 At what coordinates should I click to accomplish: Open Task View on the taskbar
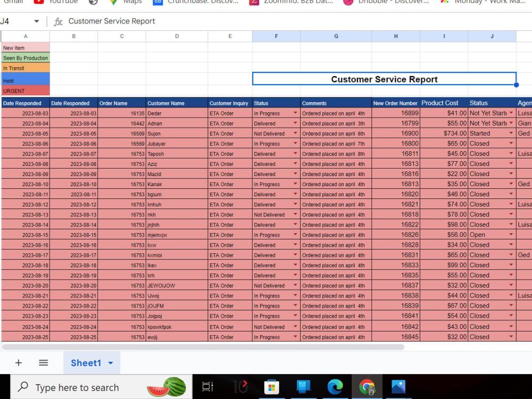pyautogui.click(x=207, y=386)
